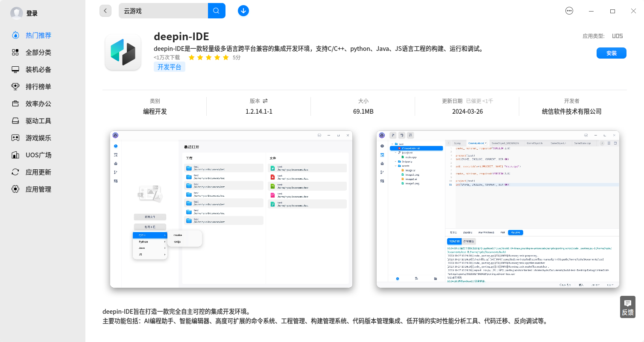Open the second screenshot with code editor
This screenshot has height=342, width=644.
click(x=498, y=209)
